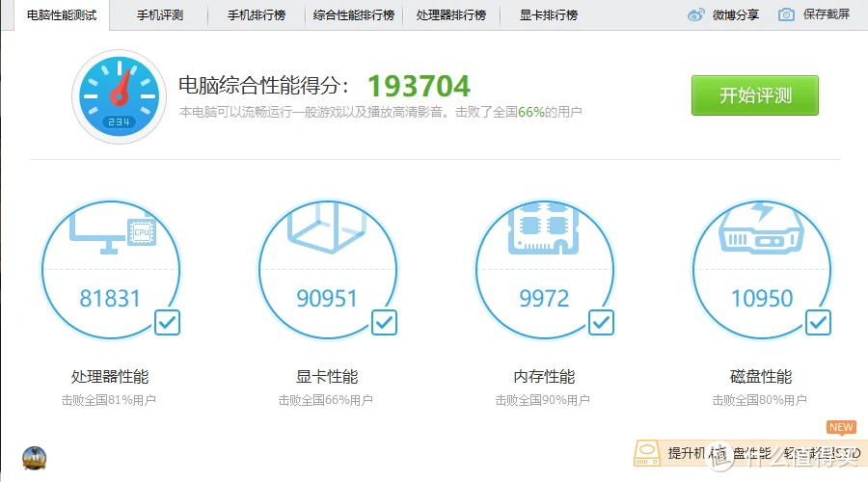Click the disk score 10950
The width and height of the screenshot is (868, 482).
tap(762, 298)
